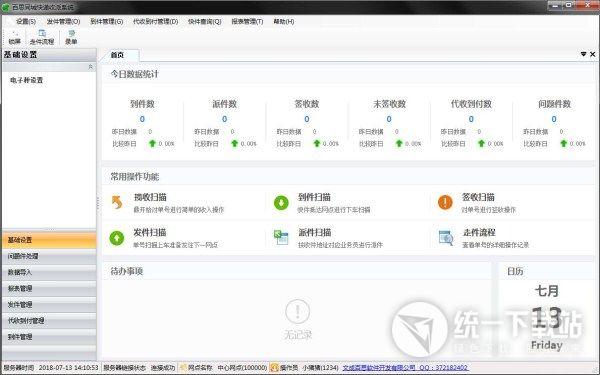Click the 七月 month label in calendar
This screenshot has height=375, width=600.
pos(547,291)
